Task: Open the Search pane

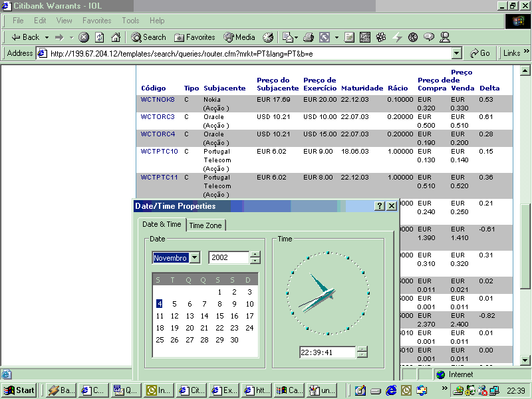Action: (x=148, y=37)
